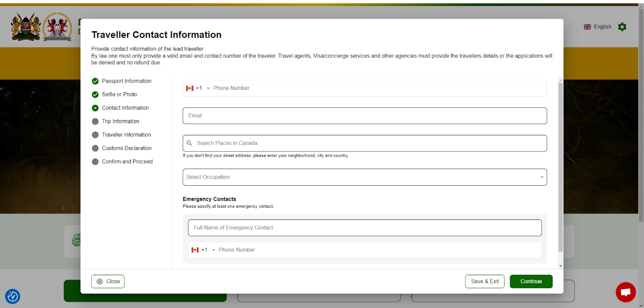Click the search magnifier icon in address field
The width and height of the screenshot is (644, 308).
click(190, 143)
